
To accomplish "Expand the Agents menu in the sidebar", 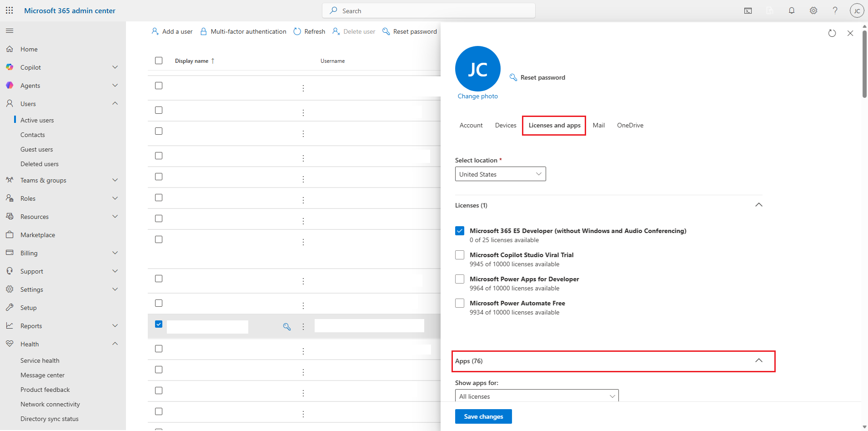I will click(x=115, y=86).
